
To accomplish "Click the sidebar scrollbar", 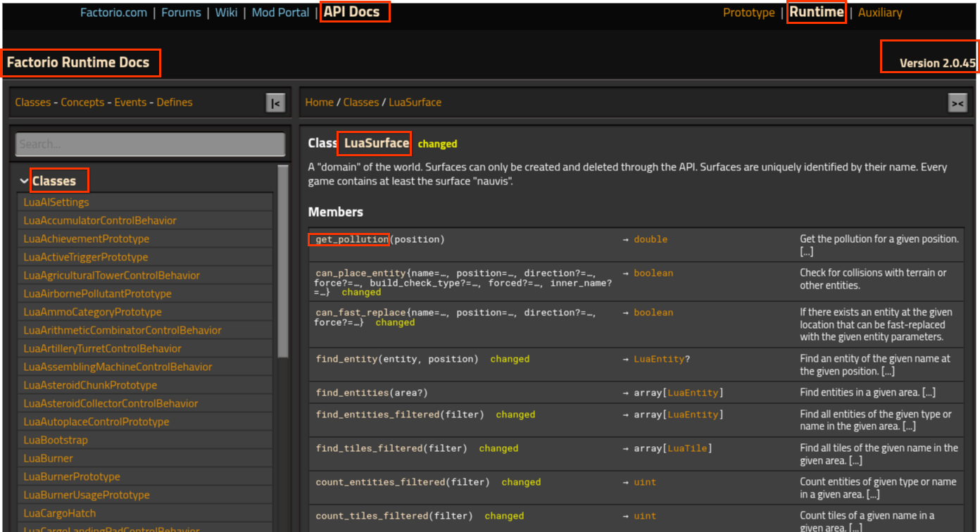I will [283, 260].
